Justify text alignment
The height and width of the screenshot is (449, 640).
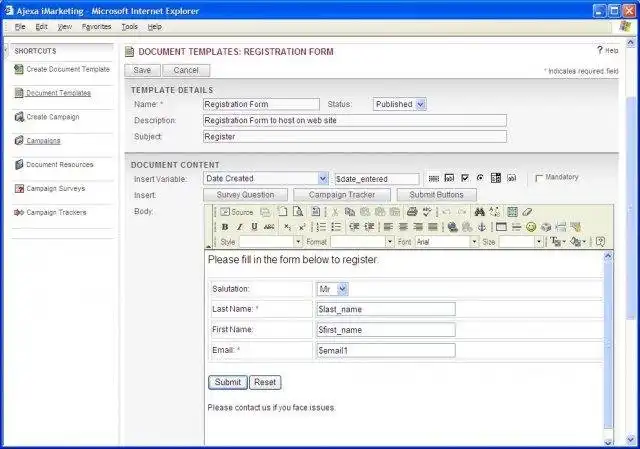(433, 227)
